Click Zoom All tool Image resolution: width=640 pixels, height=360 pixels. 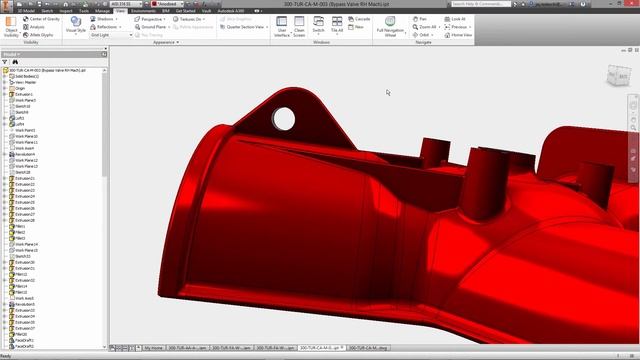(424, 27)
